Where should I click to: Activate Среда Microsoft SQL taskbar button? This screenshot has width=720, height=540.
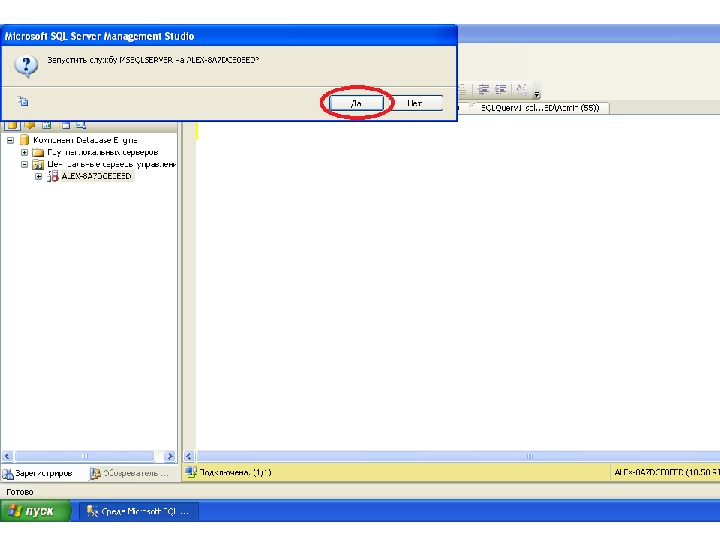139,511
